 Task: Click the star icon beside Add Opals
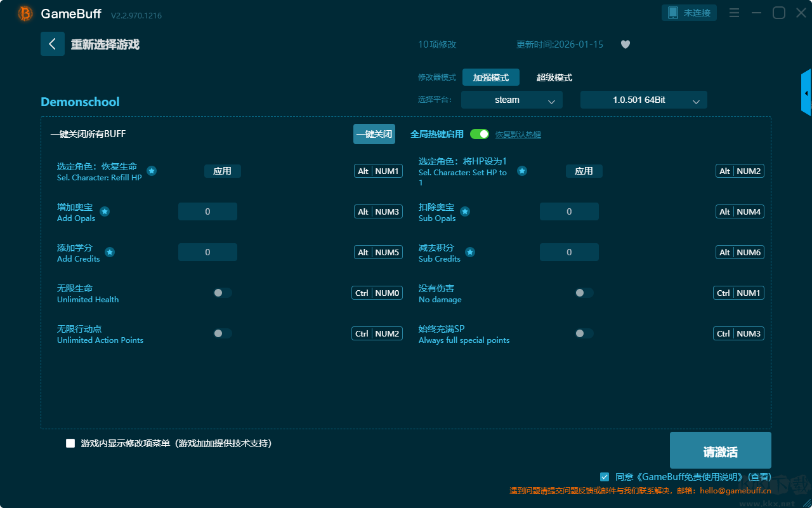tap(105, 211)
